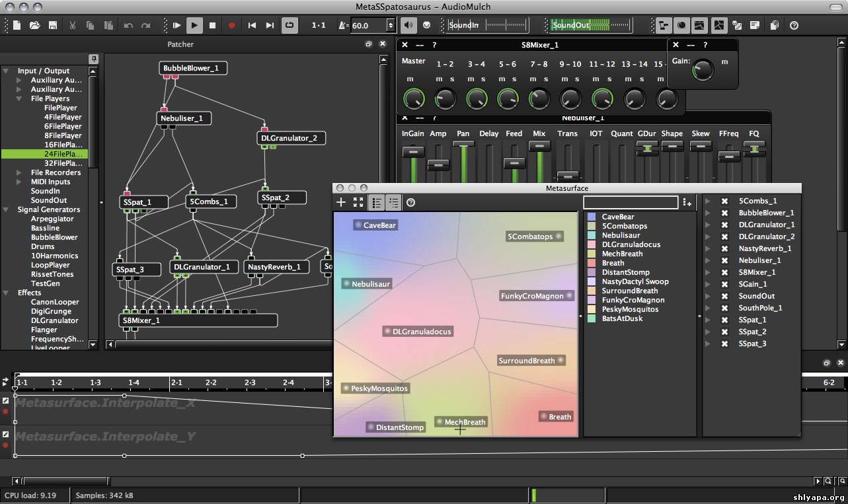
Task: Expand the File Recorders tree group
Action: (x=19, y=173)
